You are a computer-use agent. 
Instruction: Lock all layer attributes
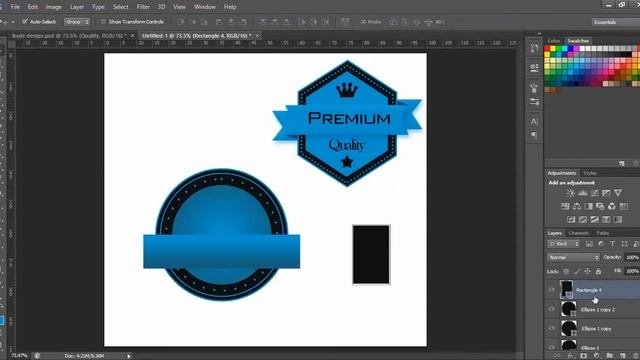point(598,271)
